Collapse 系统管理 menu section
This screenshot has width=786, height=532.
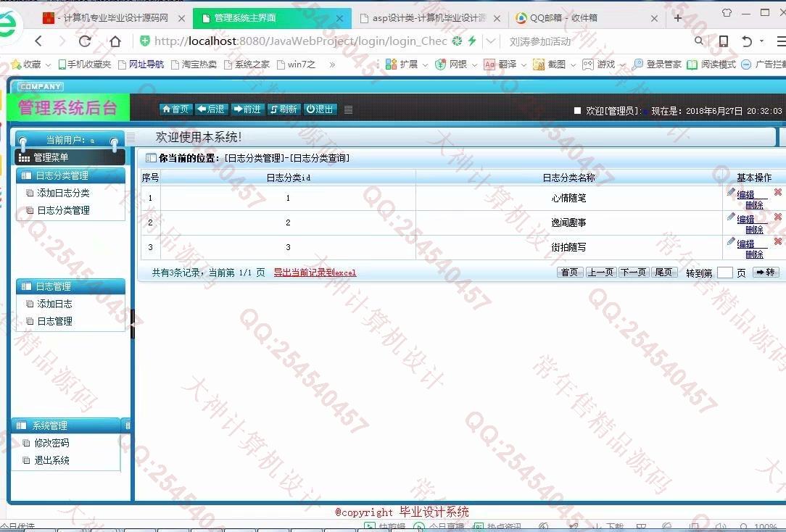pos(66,425)
